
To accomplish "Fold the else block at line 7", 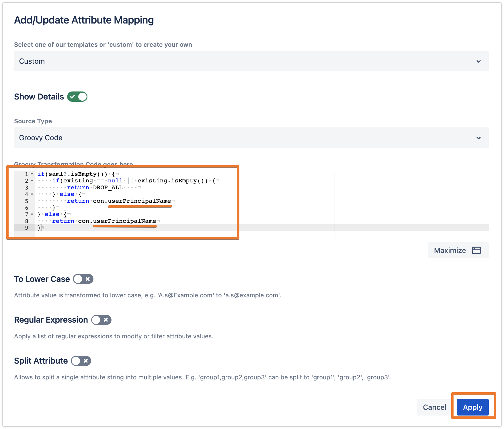I will [32, 214].
